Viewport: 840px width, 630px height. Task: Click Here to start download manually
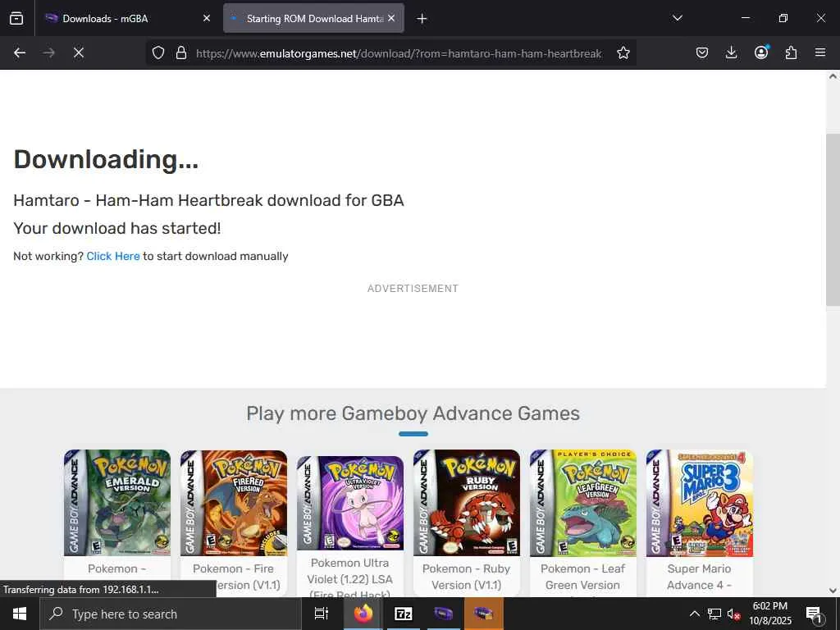point(113,256)
